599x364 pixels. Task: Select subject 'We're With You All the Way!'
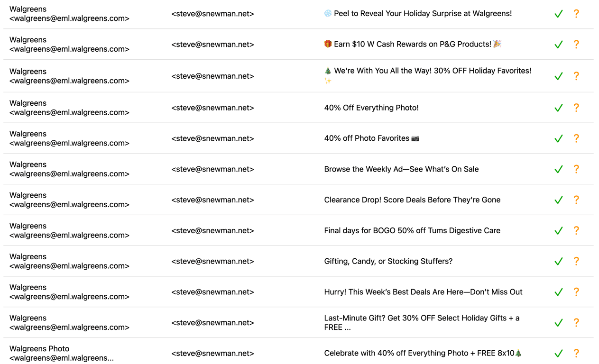coord(428,75)
